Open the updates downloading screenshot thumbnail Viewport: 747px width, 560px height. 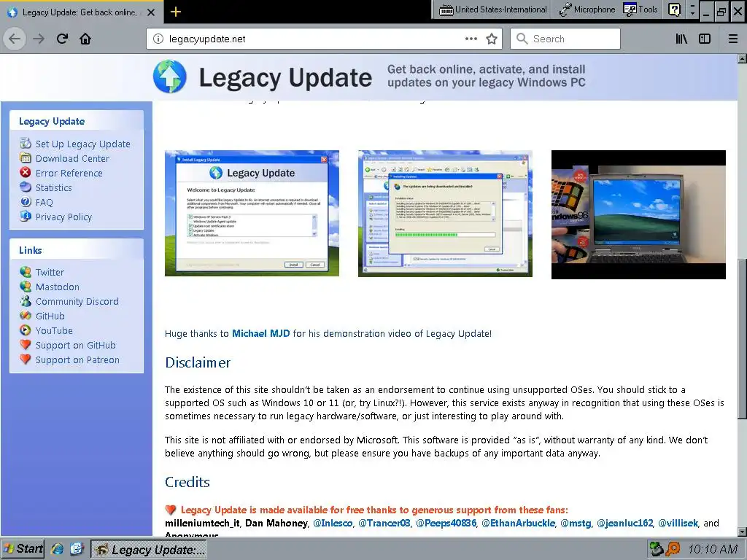pos(445,214)
